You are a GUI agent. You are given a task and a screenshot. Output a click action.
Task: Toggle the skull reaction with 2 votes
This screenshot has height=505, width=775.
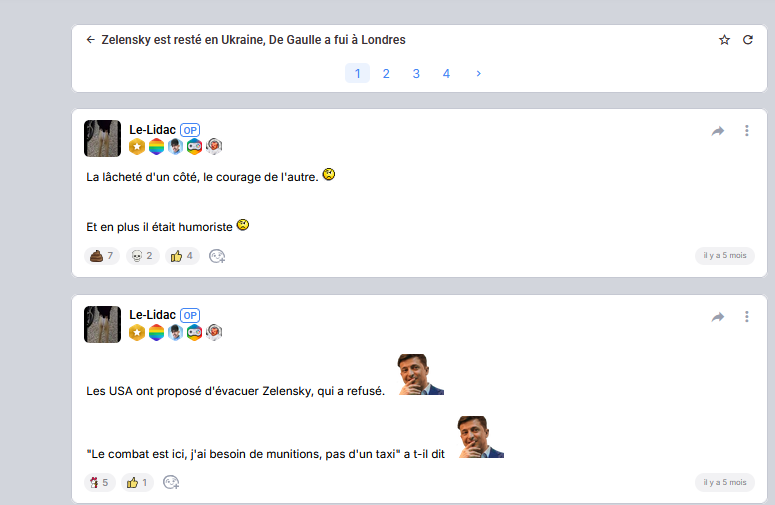(142, 256)
